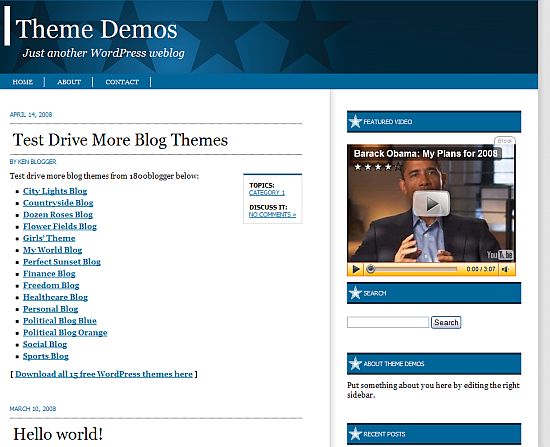The height and width of the screenshot is (447, 550).
Task: Click the star icon beside Search heading
Action: pyautogui.click(x=355, y=293)
